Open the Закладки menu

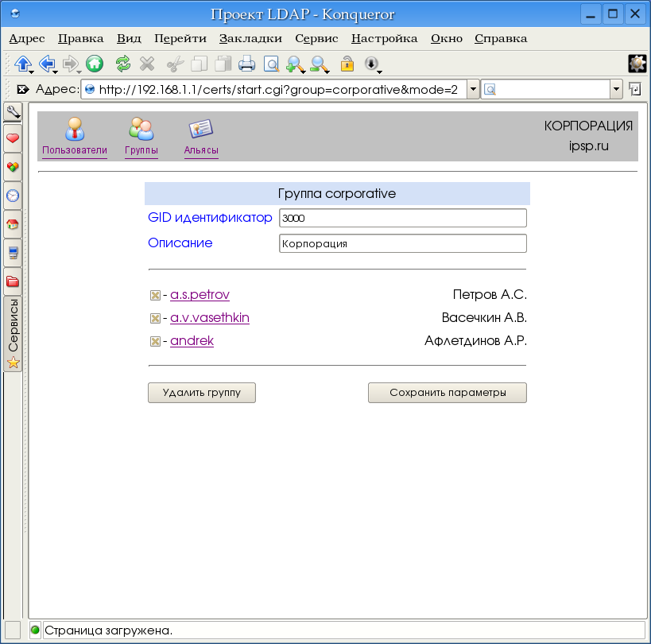(x=250, y=38)
